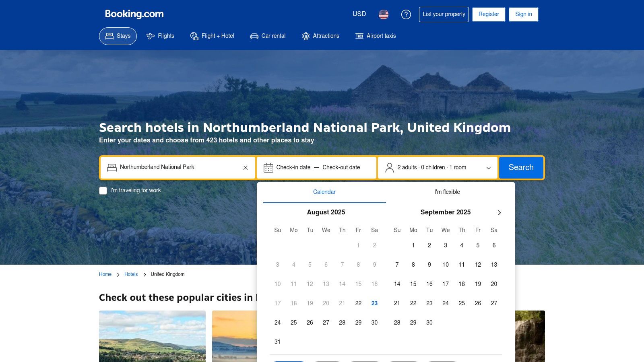Image resolution: width=644 pixels, height=362 pixels.
Task: Open customer help question mark icon
Action: [x=406, y=14]
